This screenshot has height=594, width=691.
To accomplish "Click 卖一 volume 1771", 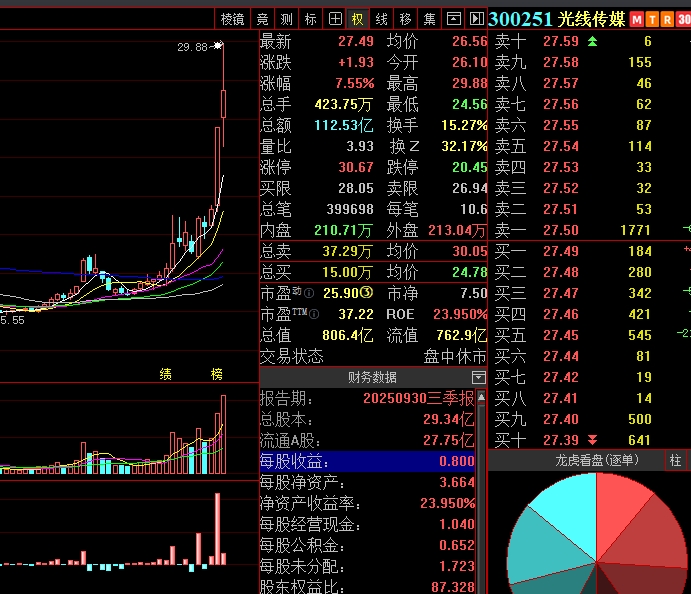I will [x=635, y=230].
